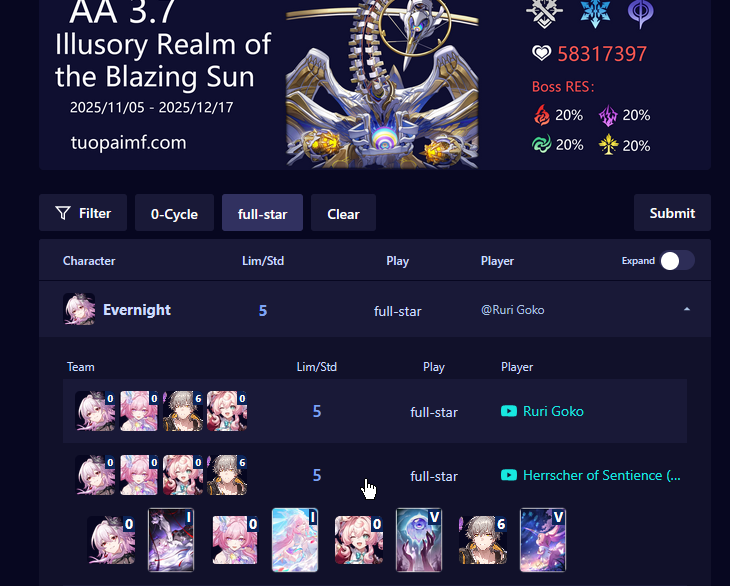
Task: Toggle the Expand switch on
Action: 677,261
